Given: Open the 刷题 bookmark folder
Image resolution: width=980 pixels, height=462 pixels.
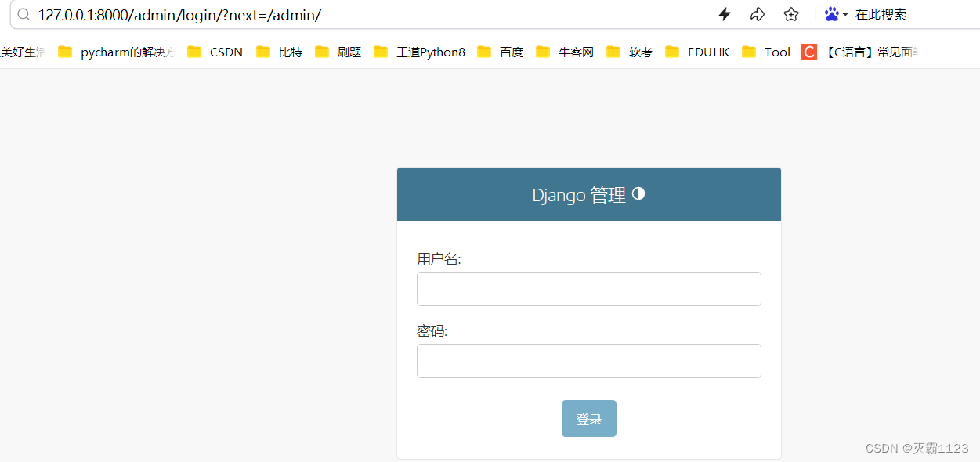Looking at the screenshot, I should [338, 52].
